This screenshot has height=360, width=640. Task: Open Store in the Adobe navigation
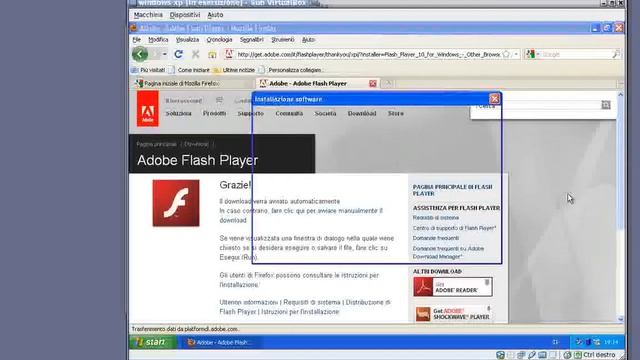(x=396, y=113)
